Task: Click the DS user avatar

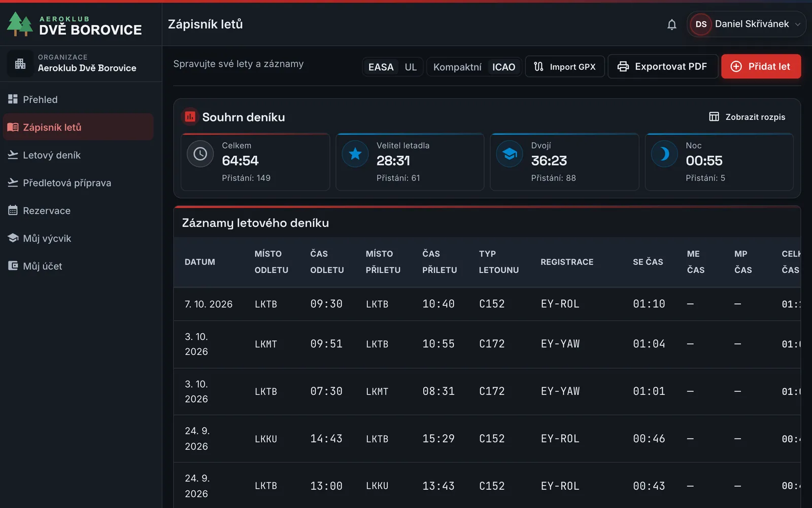Action: pyautogui.click(x=701, y=24)
